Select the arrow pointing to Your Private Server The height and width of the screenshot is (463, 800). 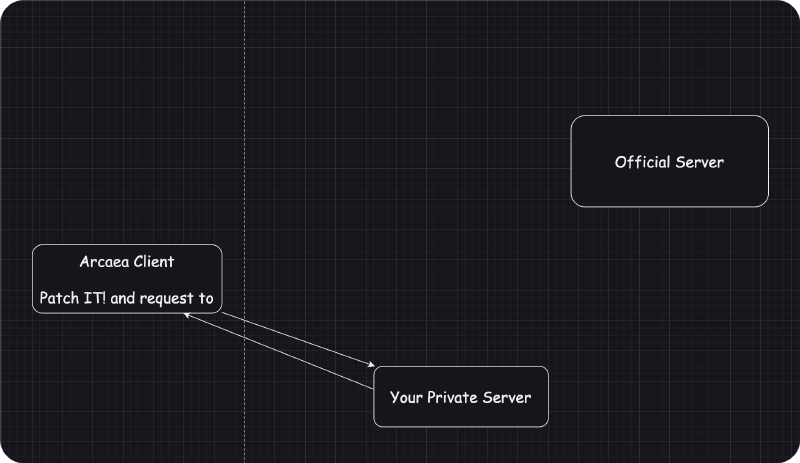300,340
